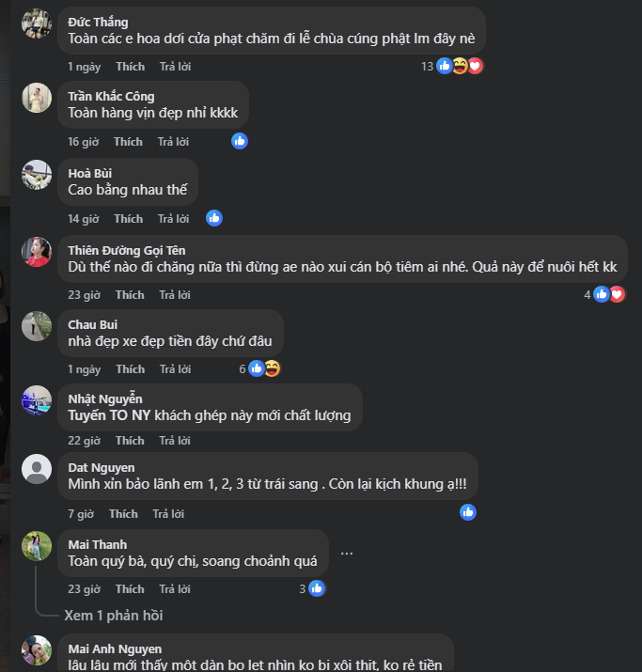The height and width of the screenshot is (672, 642).
Task: Expand "Xem 1 phản hồi" replies
Action: pos(114,616)
